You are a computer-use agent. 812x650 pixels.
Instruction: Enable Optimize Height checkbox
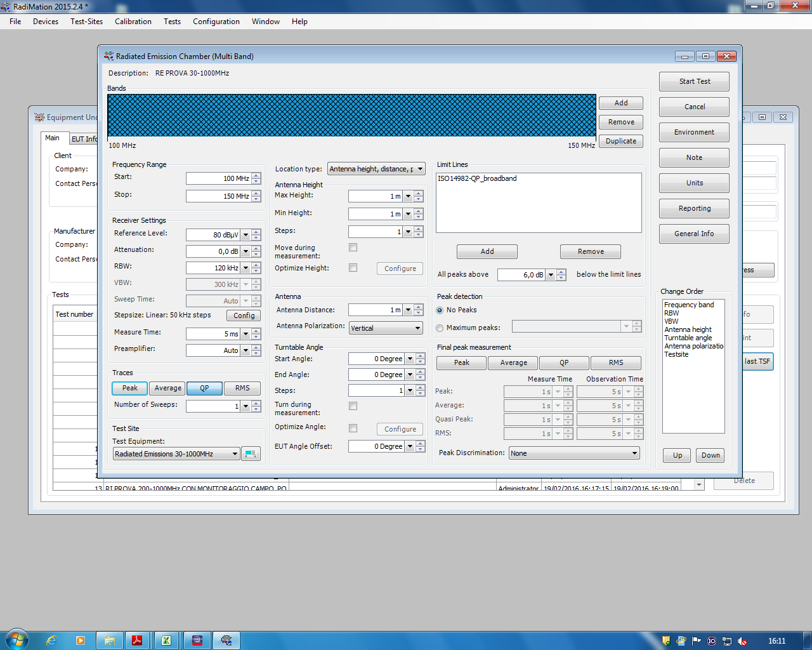[x=353, y=268]
